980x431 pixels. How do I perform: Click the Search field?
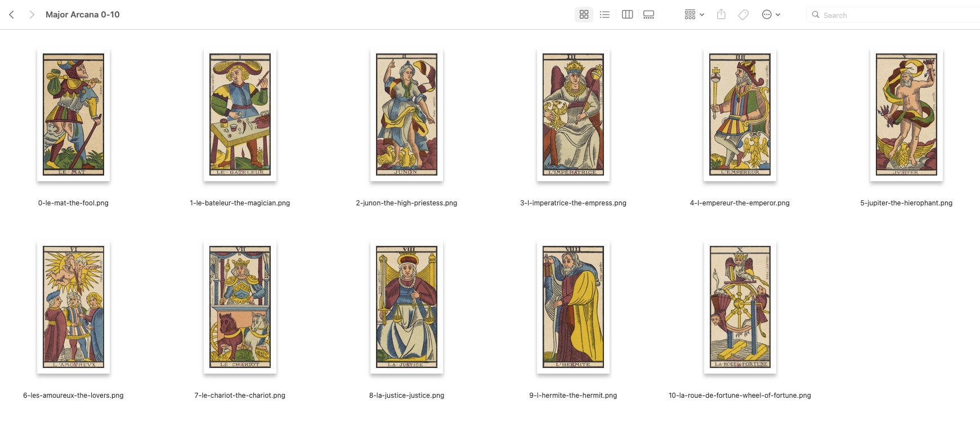click(x=893, y=15)
